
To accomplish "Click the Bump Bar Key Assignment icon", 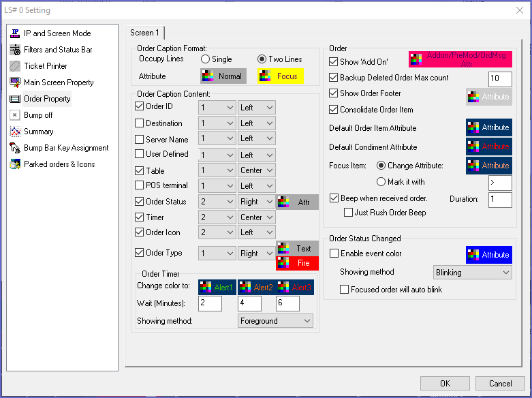I will (15, 148).
